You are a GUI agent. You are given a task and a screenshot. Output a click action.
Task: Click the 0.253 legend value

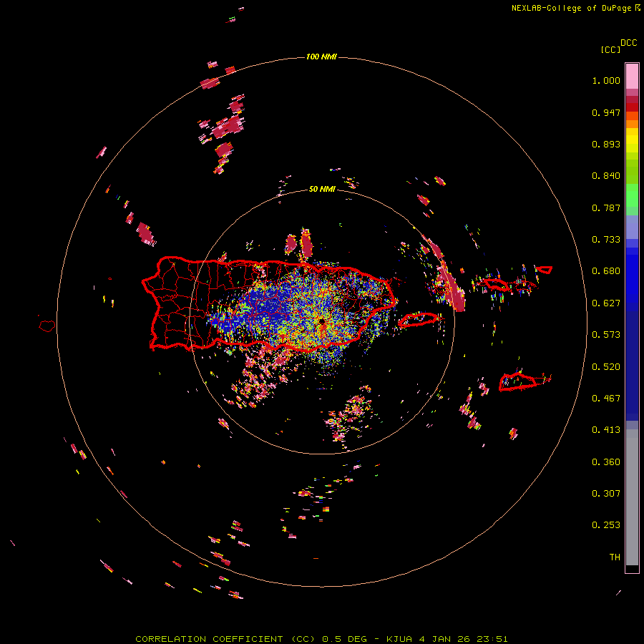(606, 525)
